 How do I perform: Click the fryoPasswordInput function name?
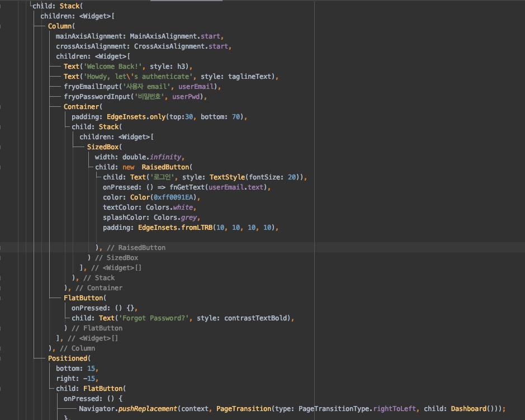pos(97,97)
